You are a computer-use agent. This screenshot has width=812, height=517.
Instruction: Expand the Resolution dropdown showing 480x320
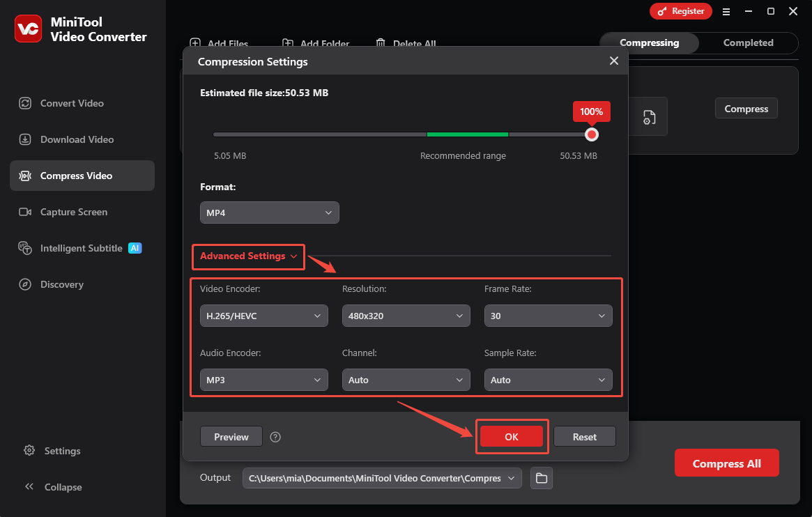pyautogui.click(x=406, y=316)
